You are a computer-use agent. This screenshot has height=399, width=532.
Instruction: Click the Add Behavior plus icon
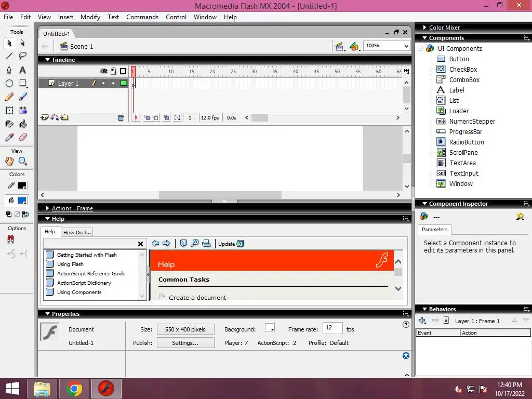[422, 321]
